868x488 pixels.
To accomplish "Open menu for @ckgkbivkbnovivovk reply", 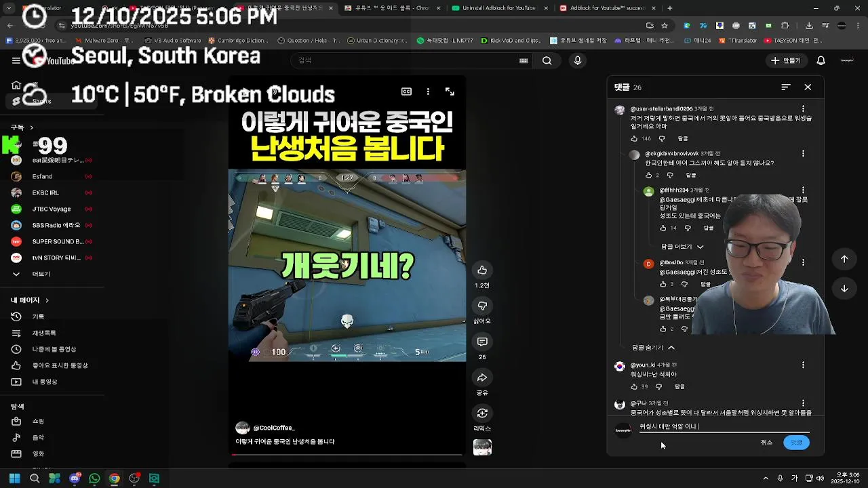I will (x=804, y=154).
